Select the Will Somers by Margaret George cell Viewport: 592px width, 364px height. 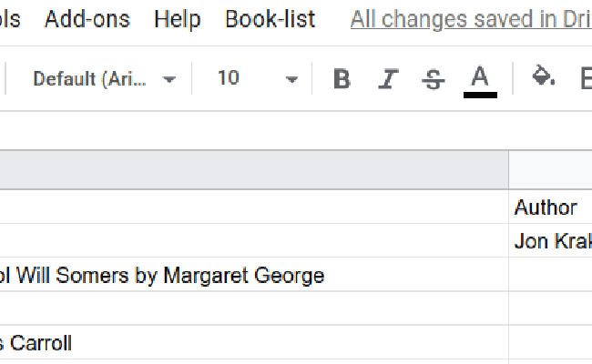pyautogui.click(x=254, y=275)
